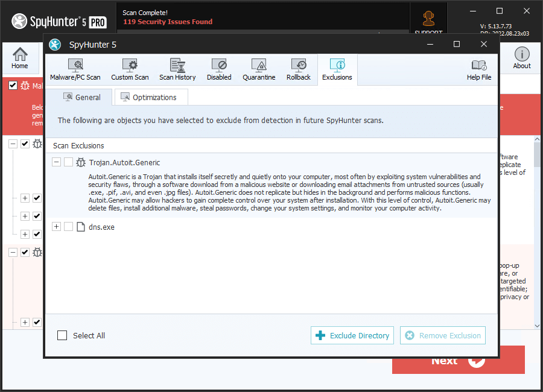Open the Rollback section

tap(299, 70)
